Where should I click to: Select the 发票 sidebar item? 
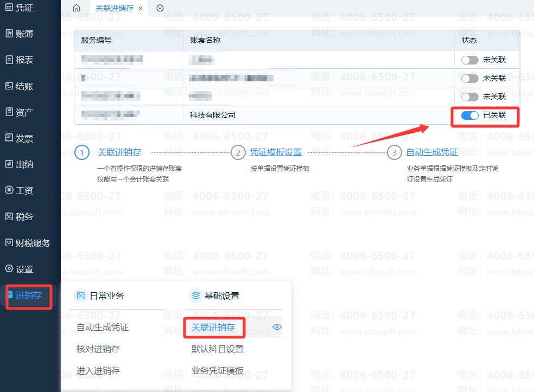[x=24, y=138]
